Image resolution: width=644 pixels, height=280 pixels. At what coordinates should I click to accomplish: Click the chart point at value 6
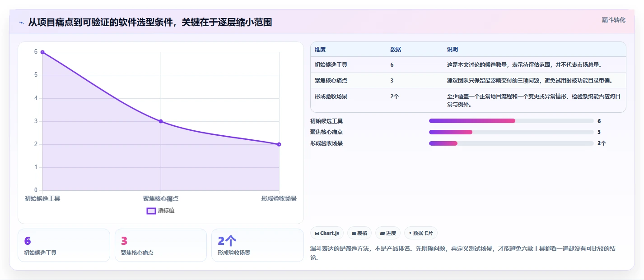pos(42,52)
